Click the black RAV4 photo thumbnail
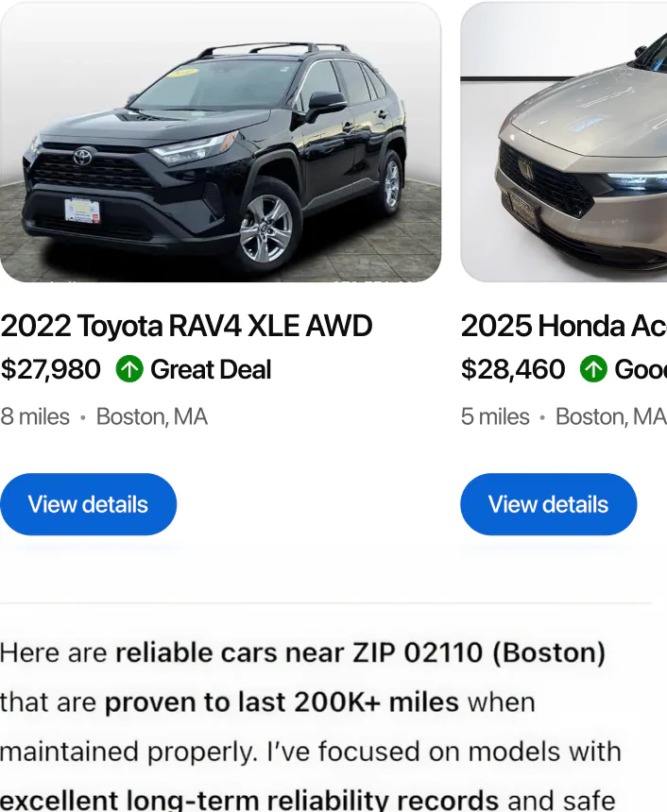The width and height of the screenshot is (667, 812). [x=220, y=142]
